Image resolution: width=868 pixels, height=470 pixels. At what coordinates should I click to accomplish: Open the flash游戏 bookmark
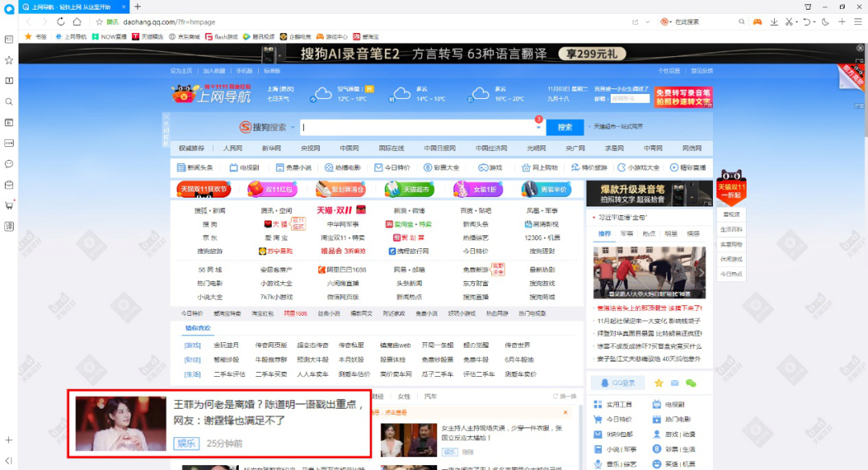[x=222, y=36]
